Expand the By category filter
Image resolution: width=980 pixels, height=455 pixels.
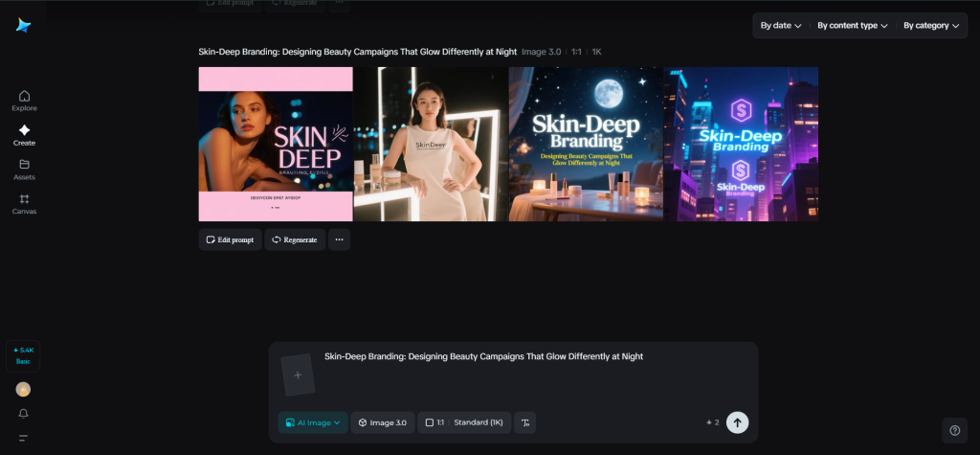click(x=930, y=26)
